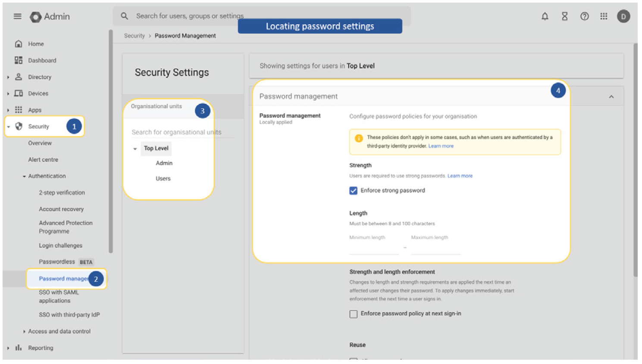Screen dimensions: 642x364
Task: Collapse the Password management panel chevron
Action: 611,96
